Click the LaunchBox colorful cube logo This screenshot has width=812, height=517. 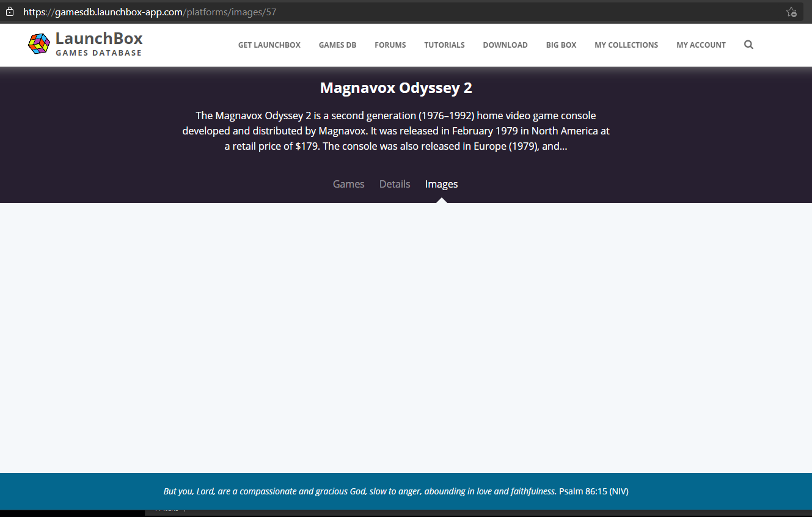tap(39, 43)
